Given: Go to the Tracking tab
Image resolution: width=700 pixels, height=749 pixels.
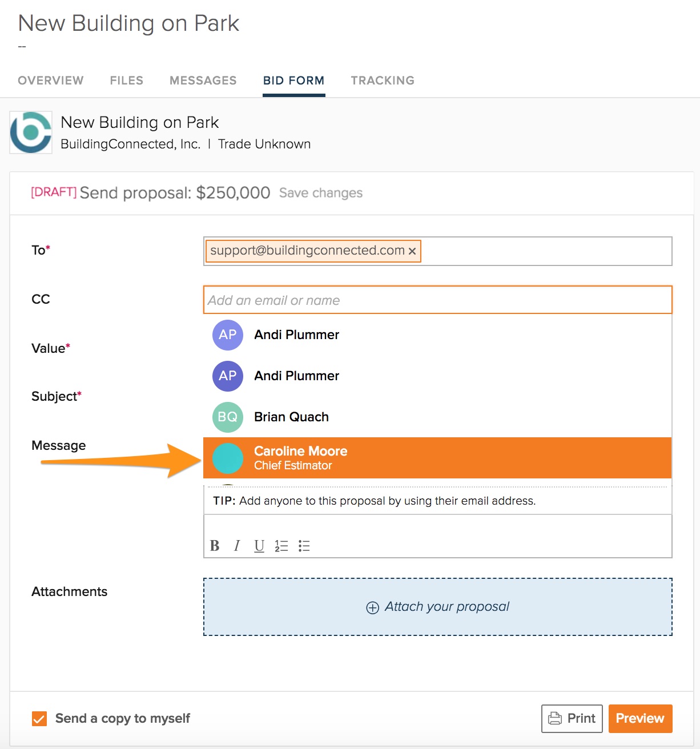Looking at the screenshot, I should click(x=383, y=80).
